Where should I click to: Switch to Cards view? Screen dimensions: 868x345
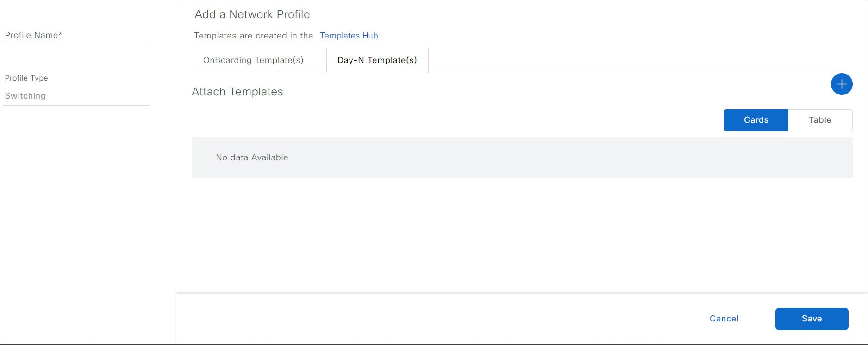pyautogui.click(x=756, y=120)
